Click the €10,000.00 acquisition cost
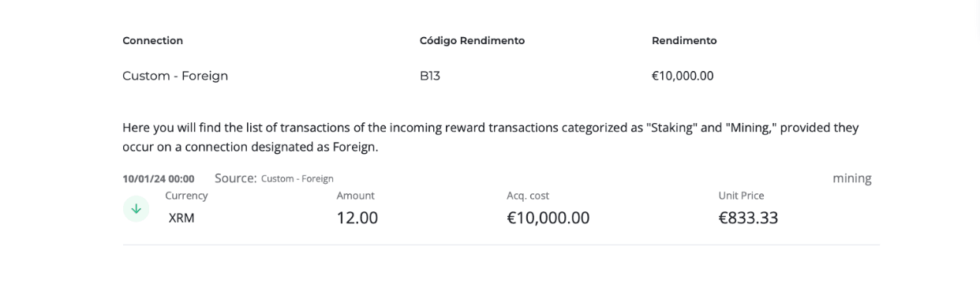 tap(548, 218)
